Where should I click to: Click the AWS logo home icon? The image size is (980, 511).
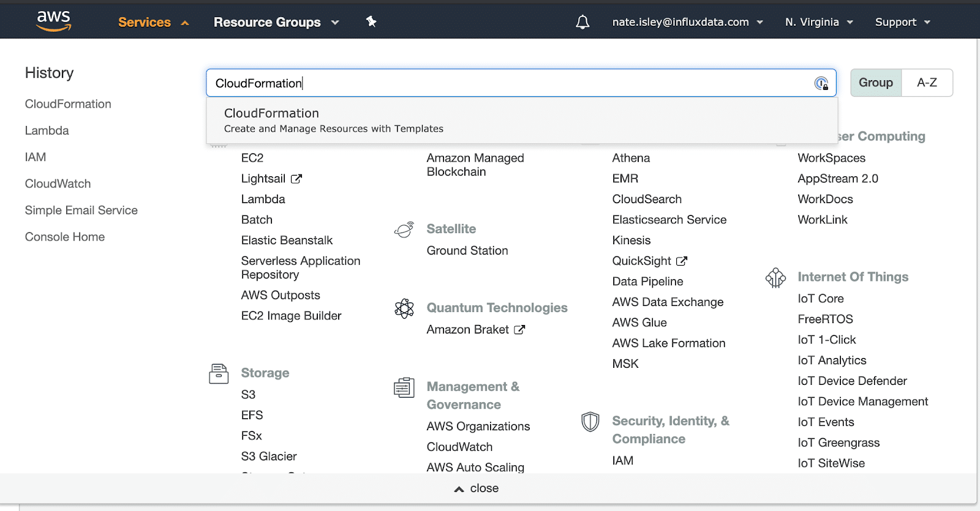[54, 21]
